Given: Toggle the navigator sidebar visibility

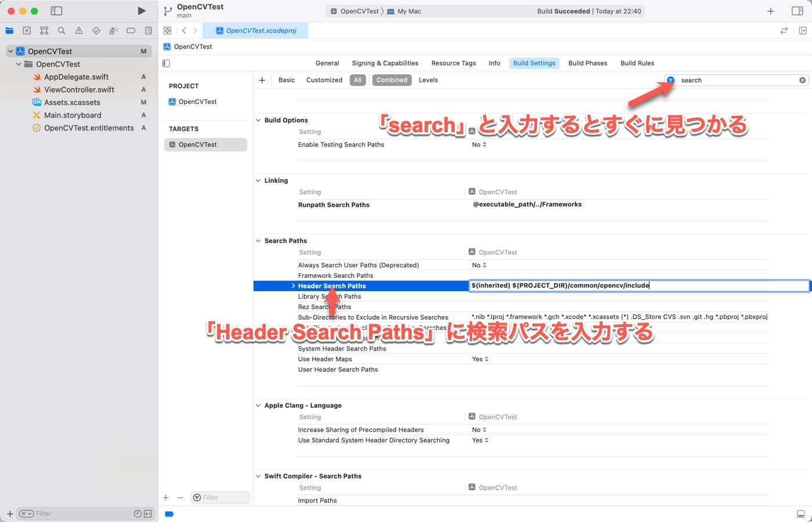Looking at the screenshot, I should [x=56, y=11].
